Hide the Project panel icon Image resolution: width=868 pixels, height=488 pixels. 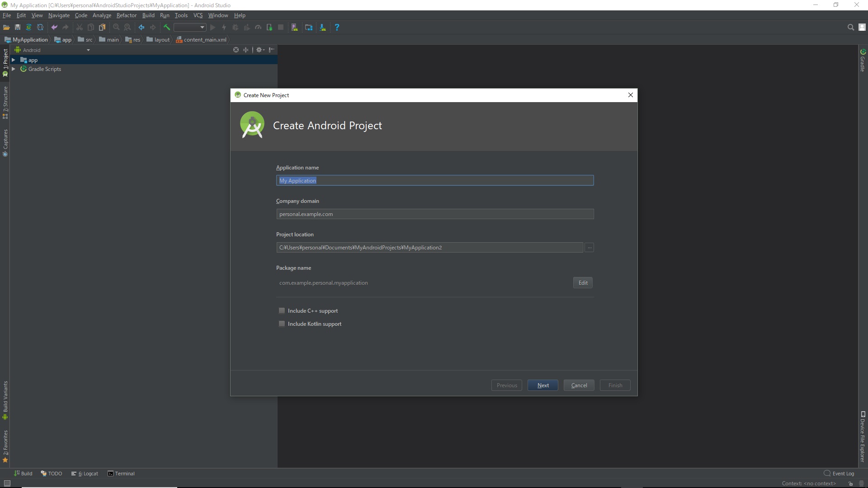pos(272,50)
